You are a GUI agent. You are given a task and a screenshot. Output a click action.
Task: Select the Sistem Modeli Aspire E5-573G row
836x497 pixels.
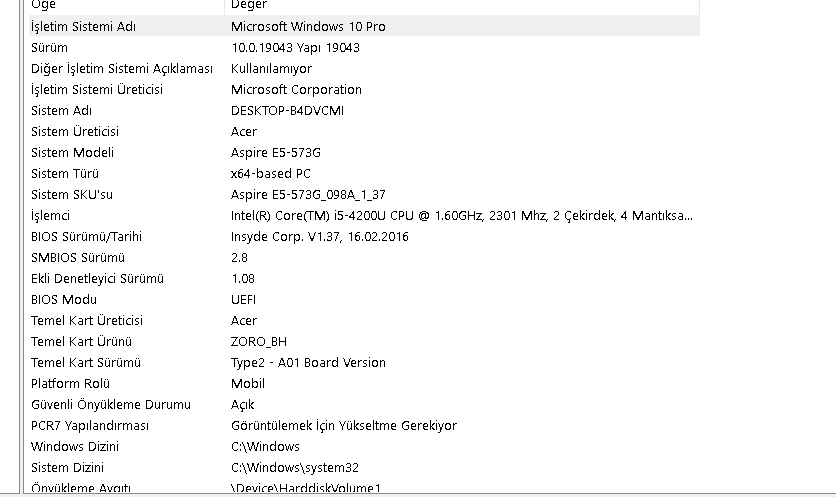[x=364, y=153]
